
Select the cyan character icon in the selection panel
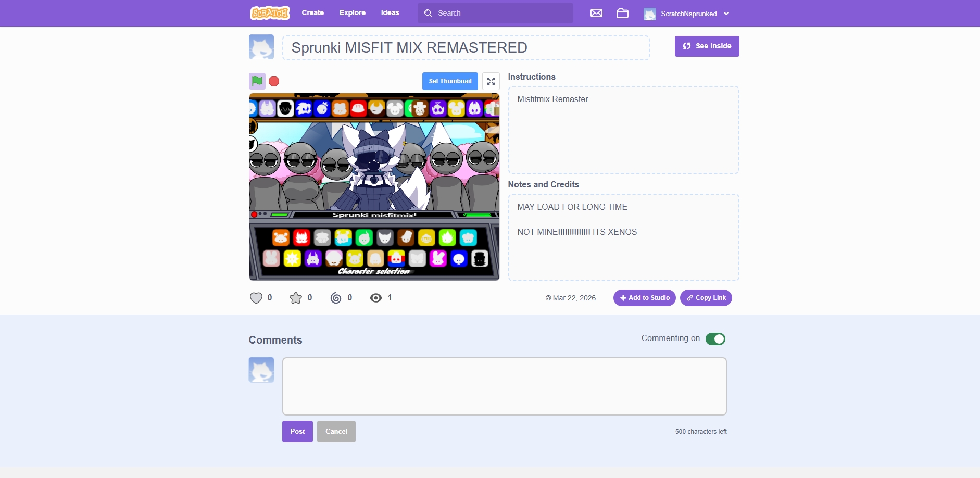pos(468,237)
